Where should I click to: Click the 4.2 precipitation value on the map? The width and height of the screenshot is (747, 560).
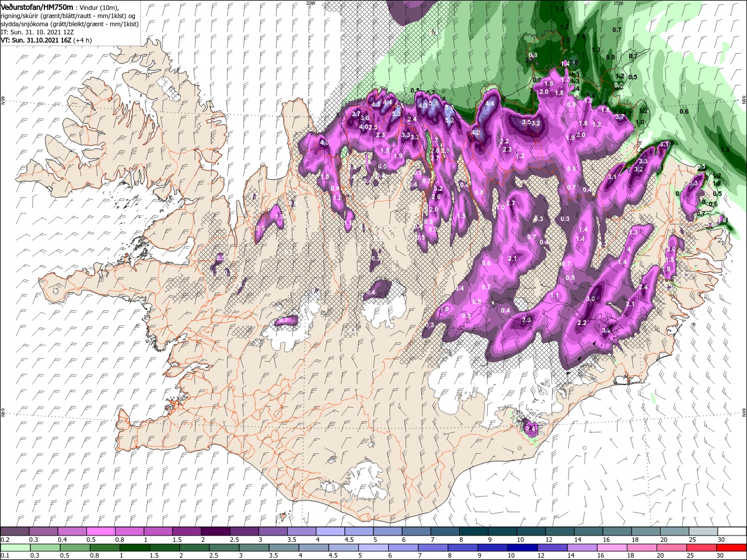click(476, 132)
